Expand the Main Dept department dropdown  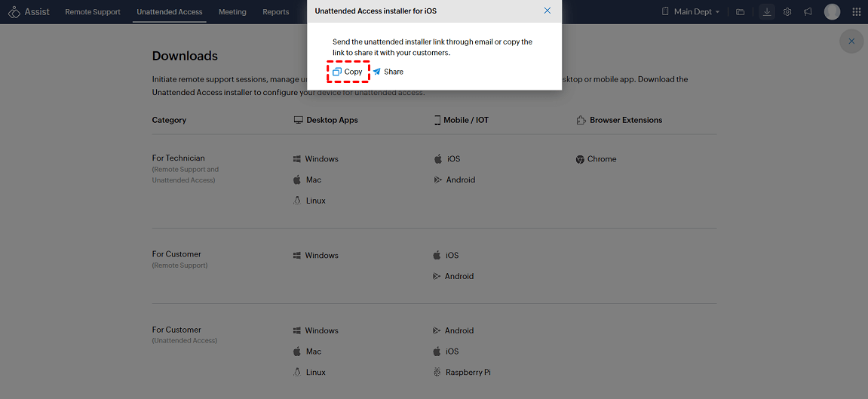click(692, 11)
